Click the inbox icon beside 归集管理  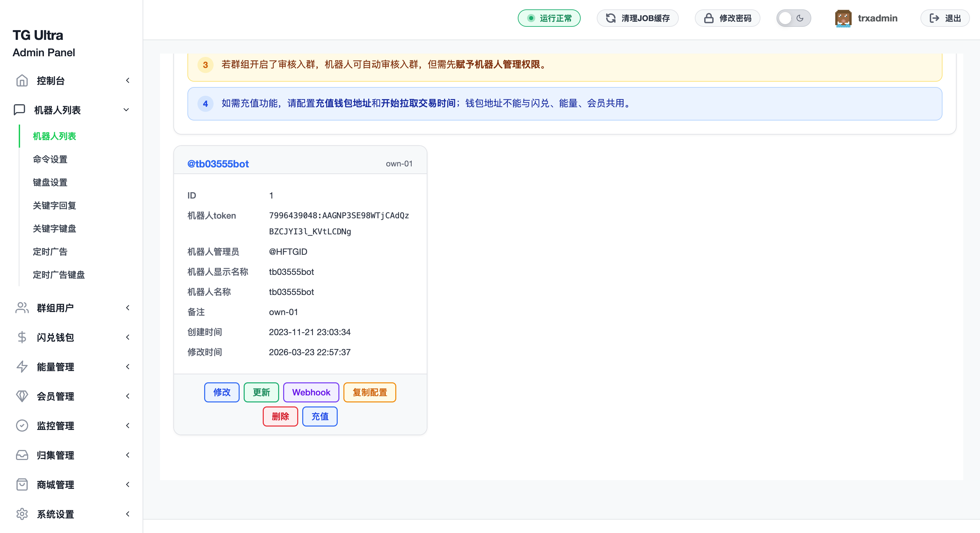click(x=22, y=455)
